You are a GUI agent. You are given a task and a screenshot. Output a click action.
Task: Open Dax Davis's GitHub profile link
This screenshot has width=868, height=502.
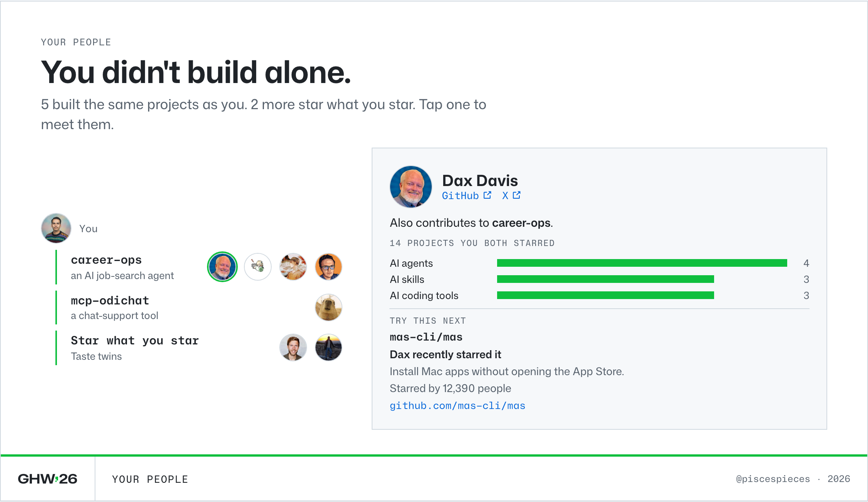460,196
